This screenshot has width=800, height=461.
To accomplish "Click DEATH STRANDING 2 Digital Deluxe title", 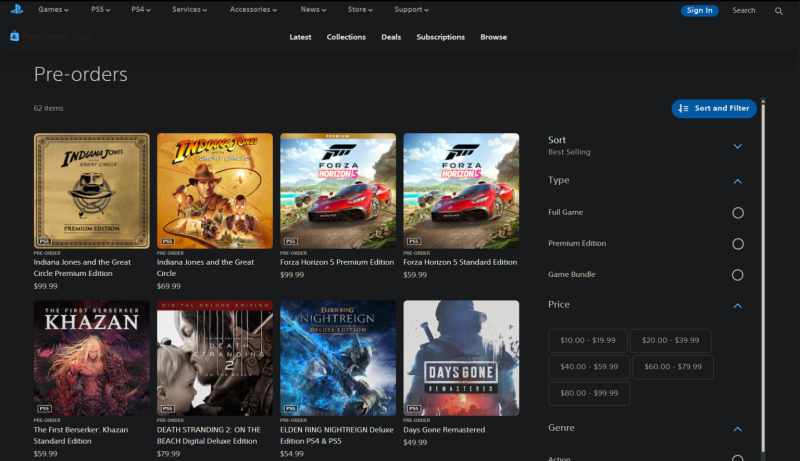I will coord(209,436).
